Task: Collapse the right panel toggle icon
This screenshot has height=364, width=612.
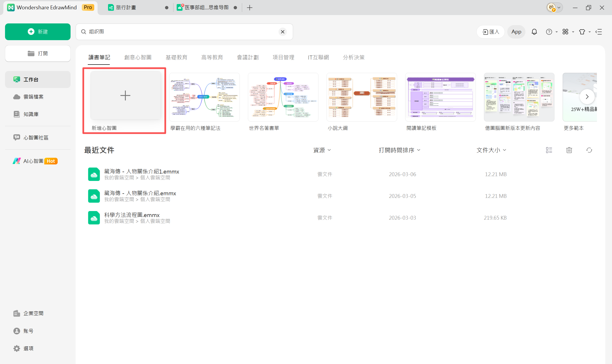Action: click(x=599, y=32)
